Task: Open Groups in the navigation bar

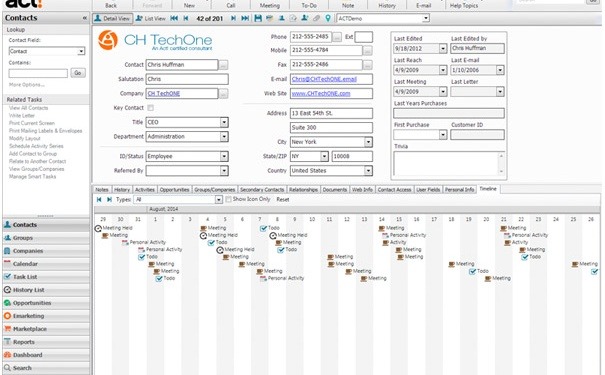Action: [46, 238]
